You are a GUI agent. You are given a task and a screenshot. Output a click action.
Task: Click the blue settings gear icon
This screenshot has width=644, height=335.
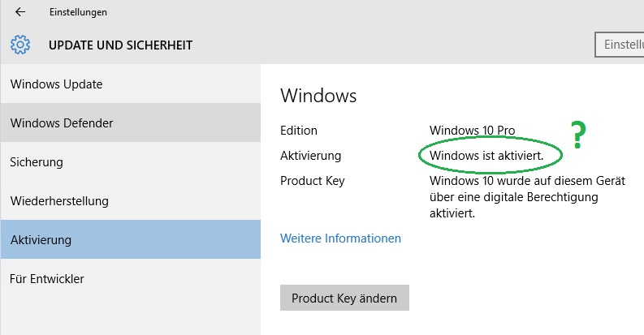coord(20,45)
